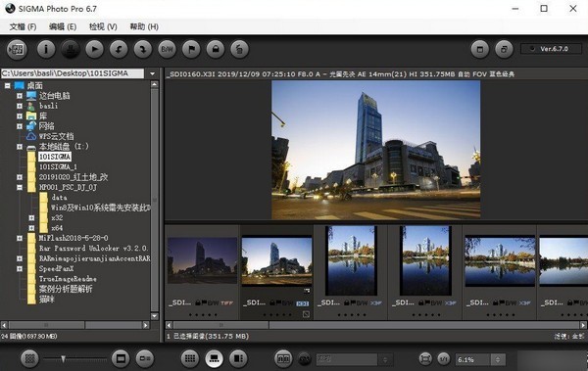Expand the 网络 network node
The height and width of the screenshot is (371, 588).
(x=20, y=126)
